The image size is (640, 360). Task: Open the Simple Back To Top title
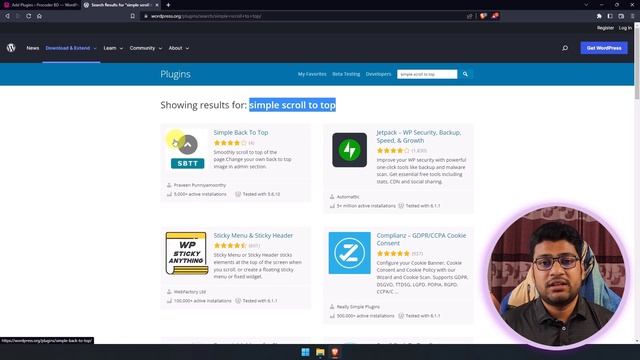(x=241, y=132)
